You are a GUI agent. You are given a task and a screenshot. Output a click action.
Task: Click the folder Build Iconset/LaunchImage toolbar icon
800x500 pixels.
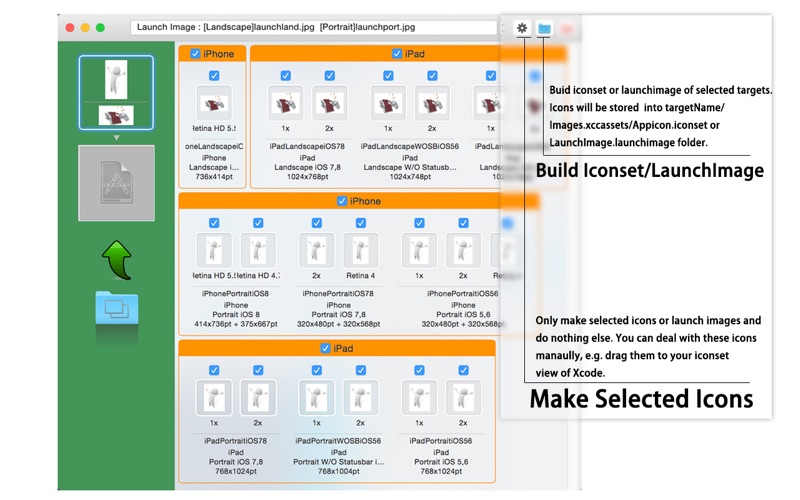544,28
